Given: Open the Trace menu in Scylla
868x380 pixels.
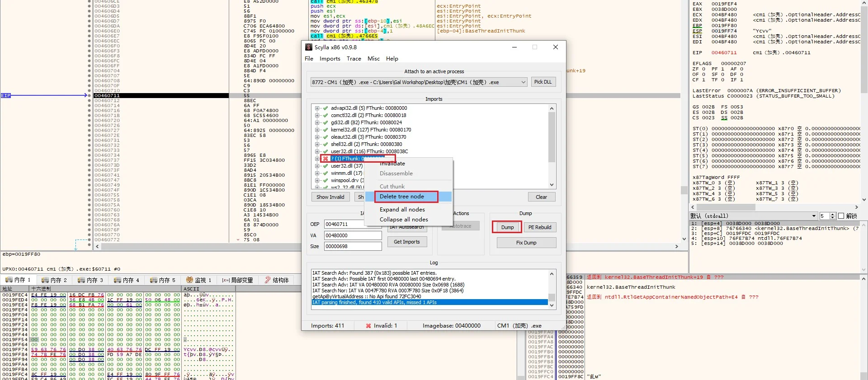Looking at the screenshot, I should tap(354, 59).
